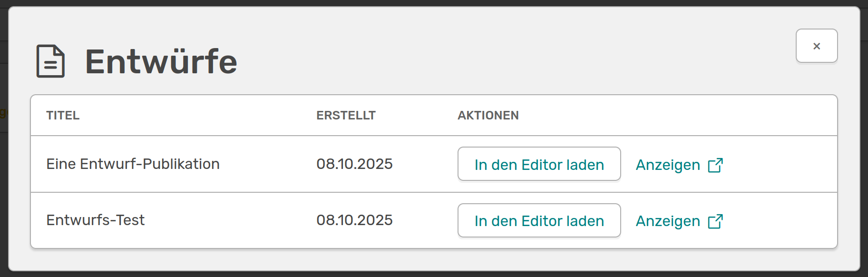
Task: Click the 08.10.2025 date of Entwurfs-Test
Action: point(354,220)
